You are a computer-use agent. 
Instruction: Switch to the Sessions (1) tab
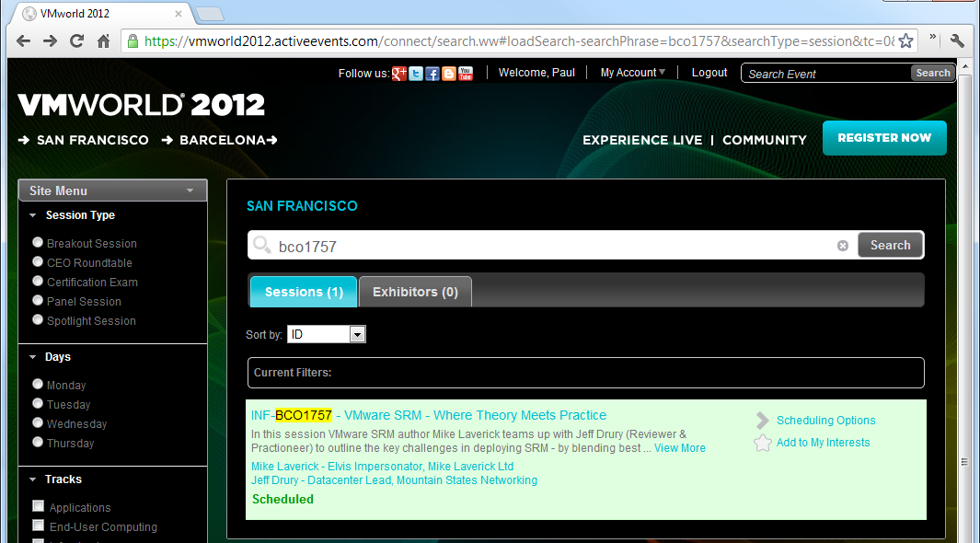pos(304,292)
